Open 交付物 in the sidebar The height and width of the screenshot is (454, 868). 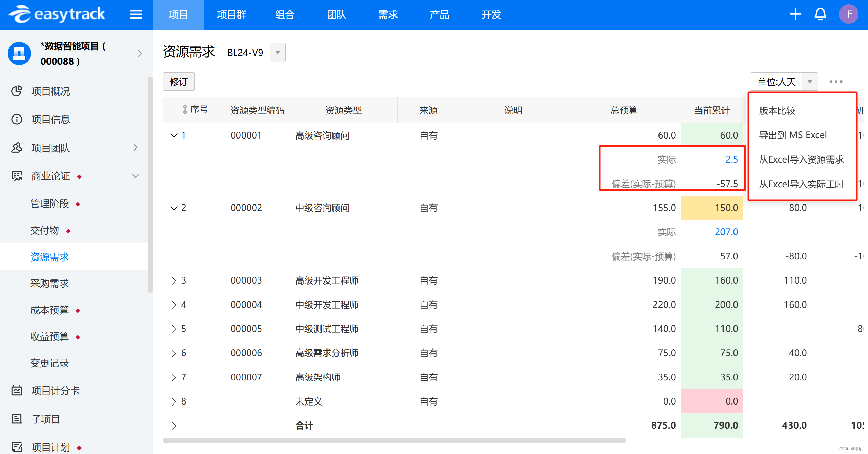coord(45,230)
